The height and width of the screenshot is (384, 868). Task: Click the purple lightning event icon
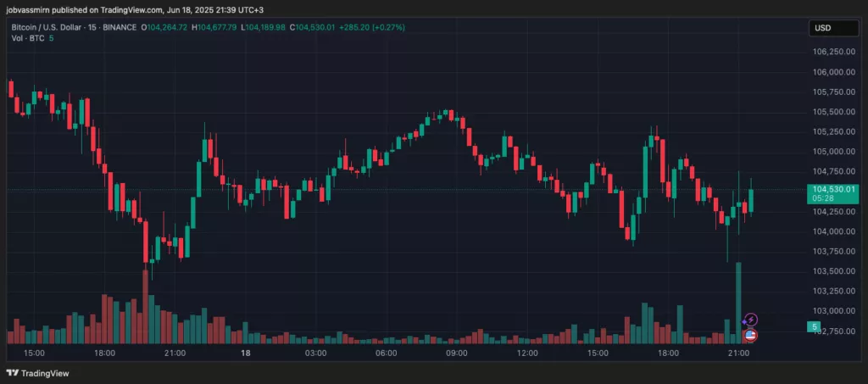coord(750,320)
